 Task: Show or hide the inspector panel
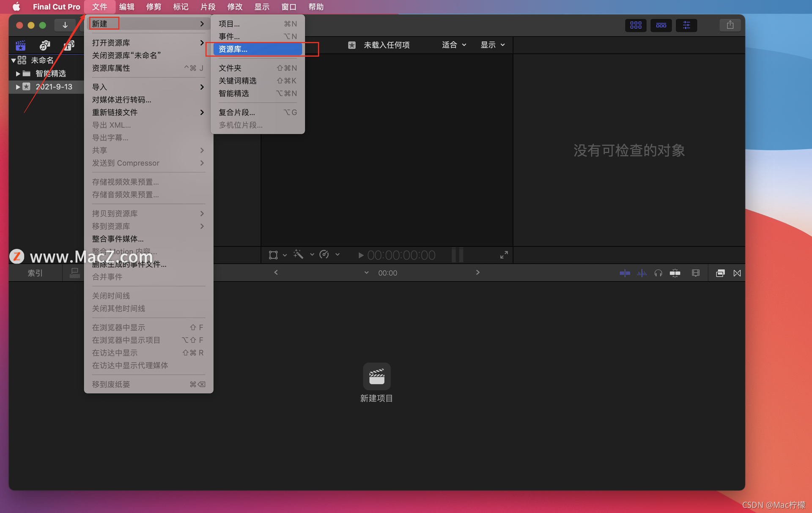[x=686, y=25]
